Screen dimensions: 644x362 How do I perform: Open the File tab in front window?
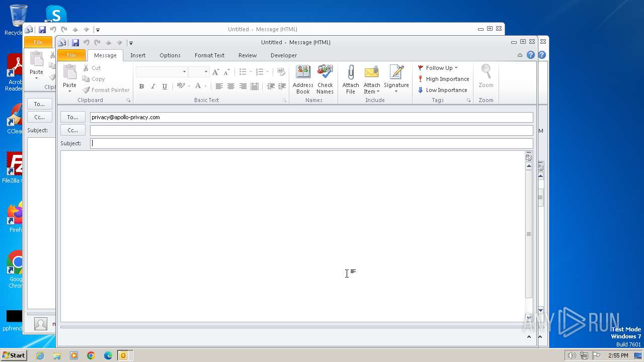coord(71,55)
